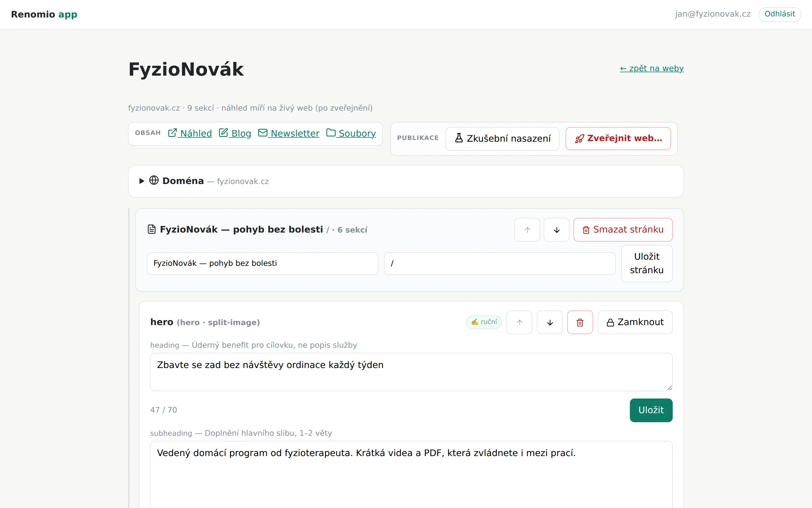Click the heading character counter 47 / 70
The width and height of the screenshot is (812, 508).
pos(164,410)
